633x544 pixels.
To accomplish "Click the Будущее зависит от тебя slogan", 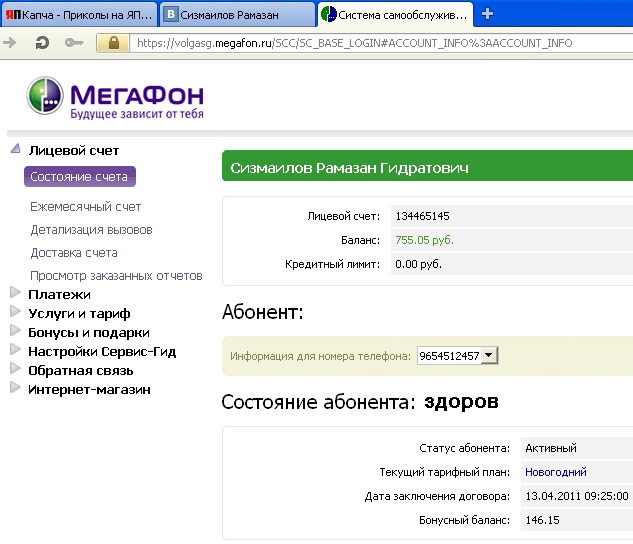I will point(137,114).
